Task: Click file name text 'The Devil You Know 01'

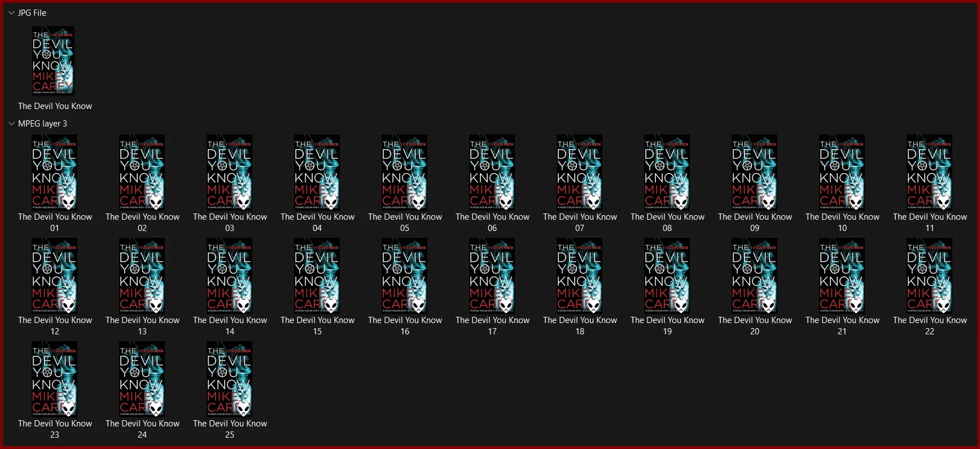Action: [55, 223]
